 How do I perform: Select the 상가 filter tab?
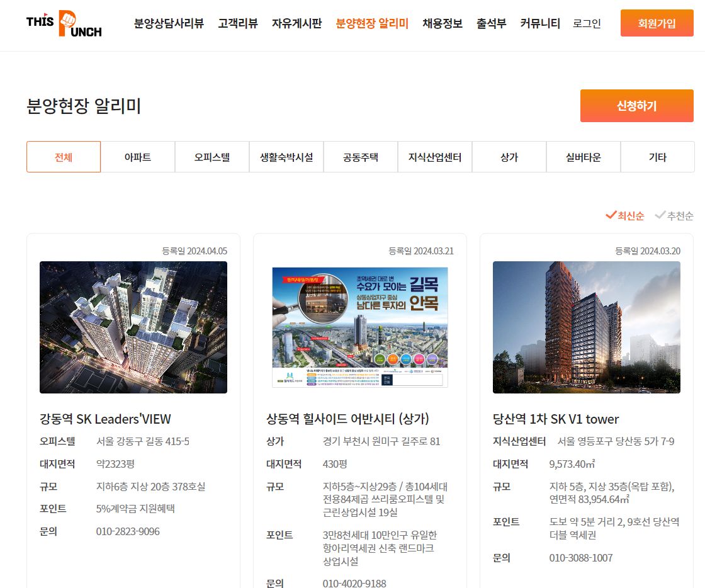pos(509,157)
